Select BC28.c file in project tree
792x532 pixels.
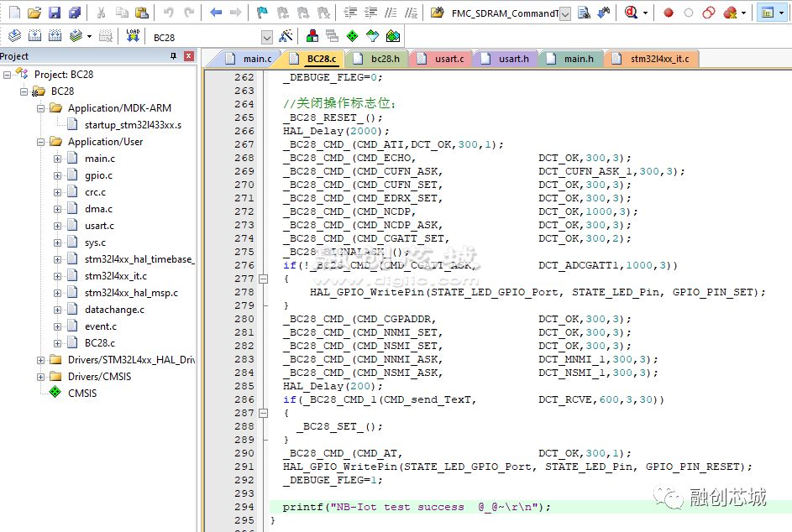pos(99,343)
